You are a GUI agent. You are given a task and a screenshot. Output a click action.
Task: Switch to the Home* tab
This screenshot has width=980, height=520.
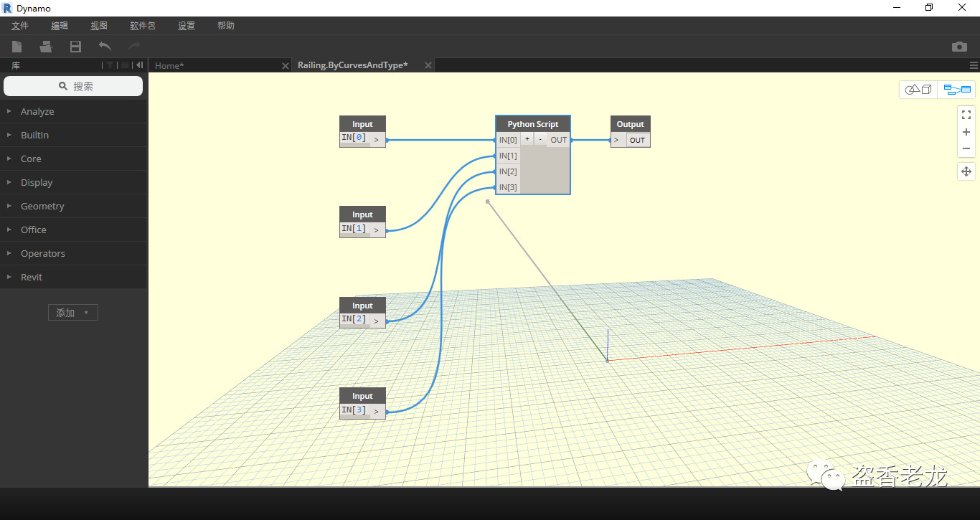169,65
